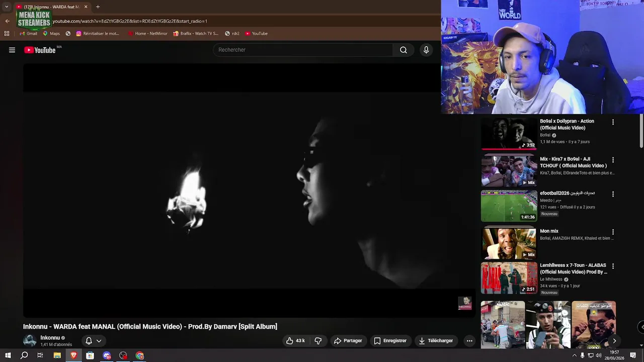Open the Home - NetMirror bookmark

pos(147,34)
